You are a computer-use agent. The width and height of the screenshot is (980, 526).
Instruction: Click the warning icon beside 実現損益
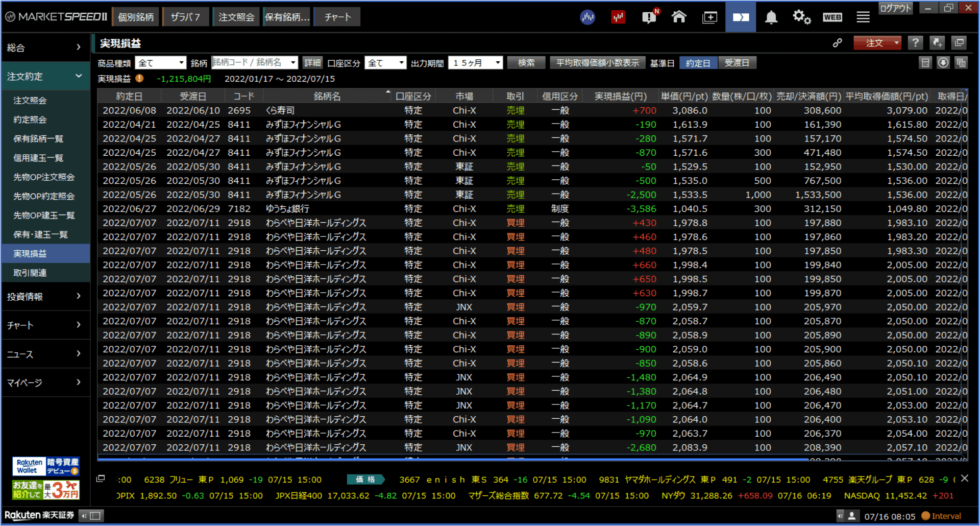139,79
